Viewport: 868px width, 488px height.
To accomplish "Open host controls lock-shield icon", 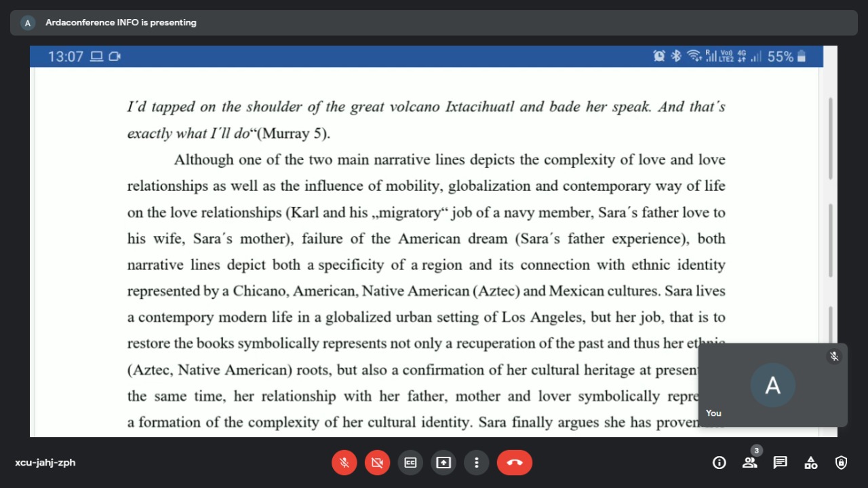I will [x=842, y=462].
